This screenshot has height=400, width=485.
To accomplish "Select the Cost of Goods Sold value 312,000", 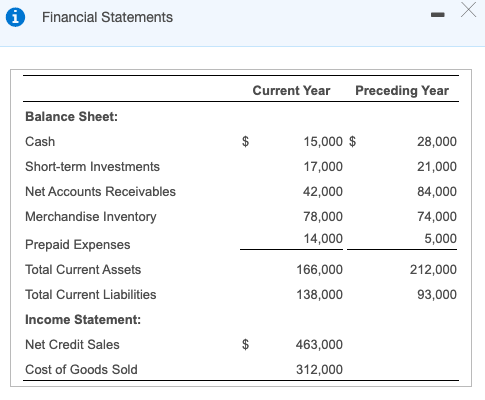I will [319, 370].
